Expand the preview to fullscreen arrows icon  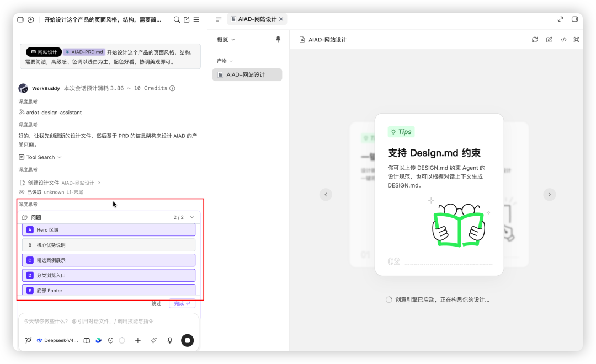point(560,19)
